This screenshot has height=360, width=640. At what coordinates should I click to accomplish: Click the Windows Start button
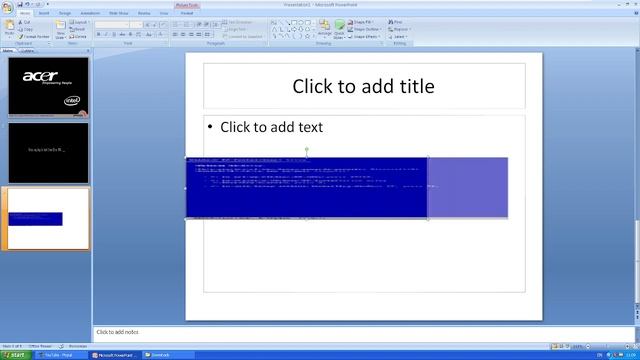click(16, 356)
